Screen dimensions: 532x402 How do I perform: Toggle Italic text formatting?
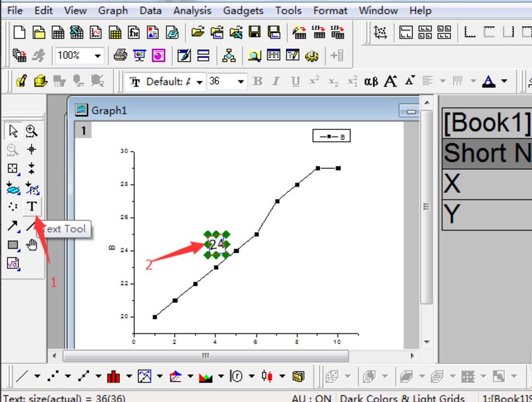[x=277, y=81]
